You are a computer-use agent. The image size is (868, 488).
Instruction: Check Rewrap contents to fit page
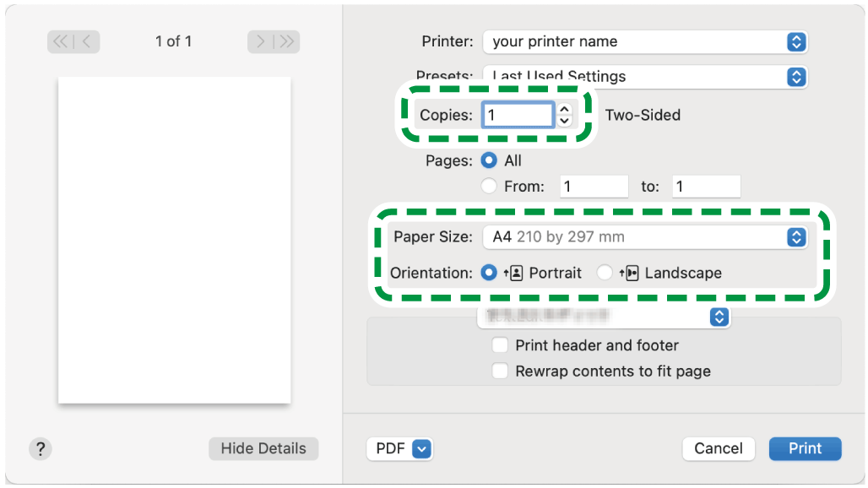501,371
